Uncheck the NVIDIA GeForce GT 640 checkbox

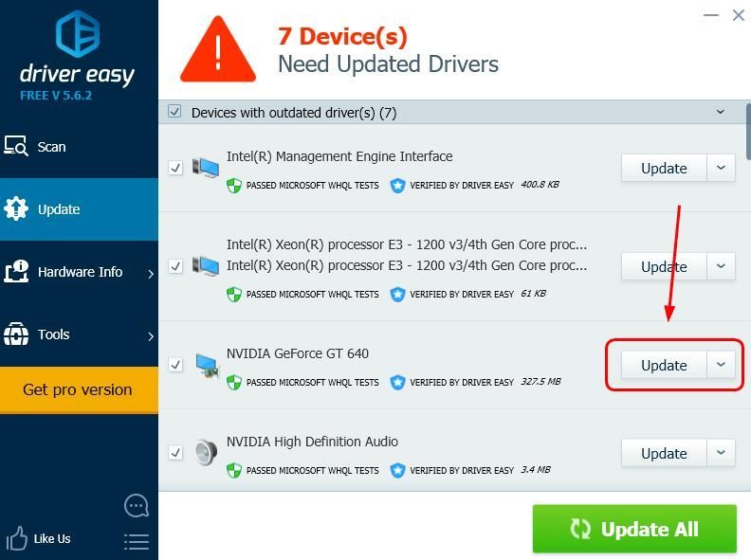(175, 365)
